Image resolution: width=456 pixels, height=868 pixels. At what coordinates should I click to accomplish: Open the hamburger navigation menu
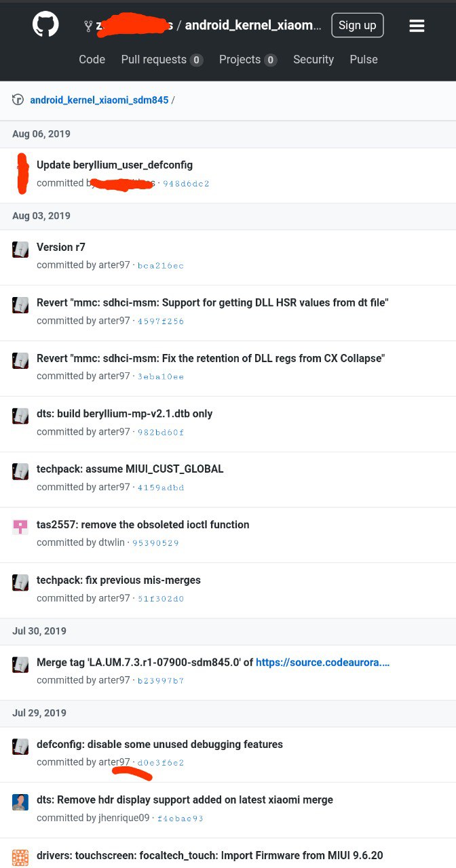417,26
